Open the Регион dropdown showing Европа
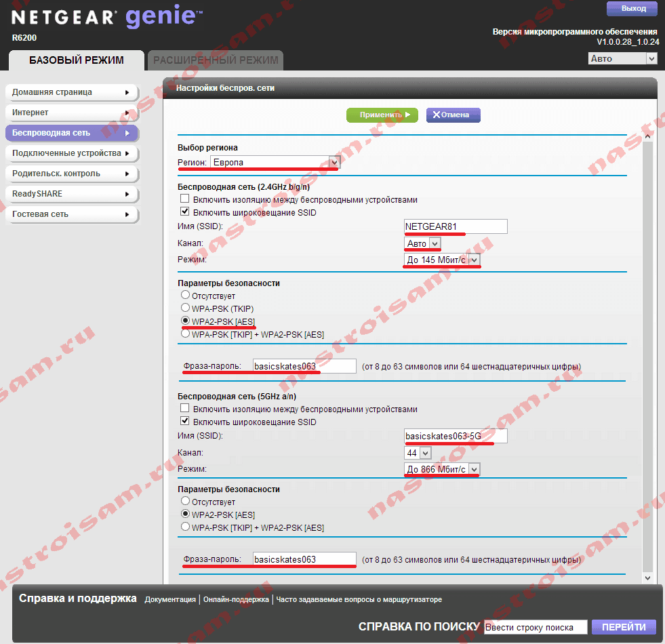This screenshot has width=665, height=644. tap(275, 162)
